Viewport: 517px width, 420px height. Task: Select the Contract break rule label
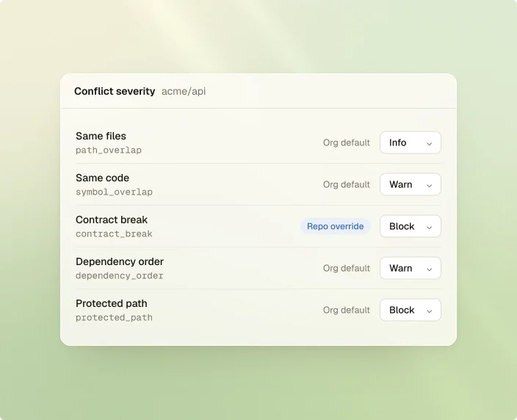tap(112, 220)
